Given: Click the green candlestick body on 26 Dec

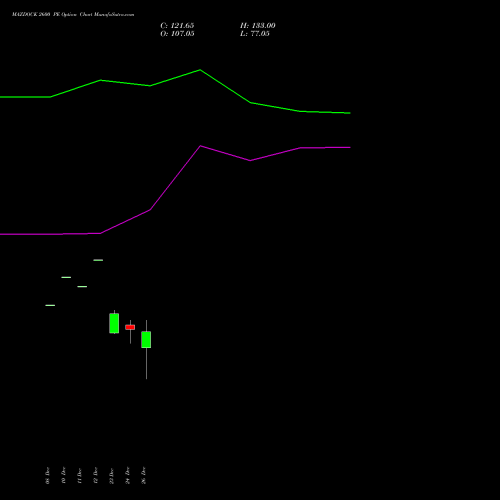Looking at the screenshot, I should [x=146, y=340].
